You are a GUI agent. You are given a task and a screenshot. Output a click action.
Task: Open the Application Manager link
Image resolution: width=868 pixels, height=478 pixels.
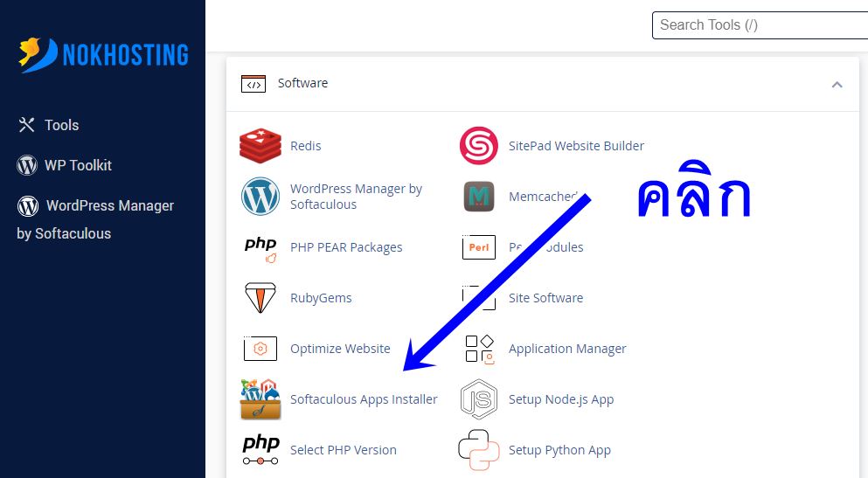pos(567,349)
